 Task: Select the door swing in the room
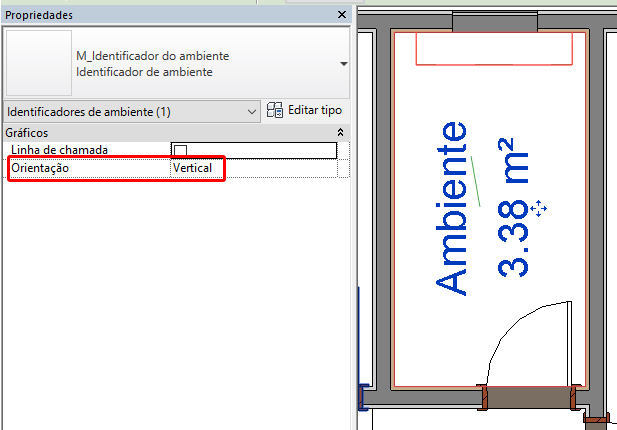point(529,343)
